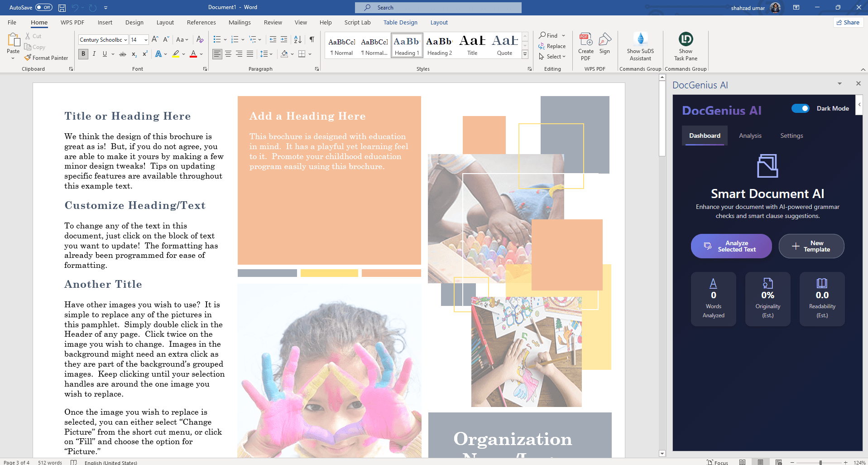The height and width of the screenshot is (465, 868).
Task: Open Show SuDS Assistant
Action: [x=640, y=47]
